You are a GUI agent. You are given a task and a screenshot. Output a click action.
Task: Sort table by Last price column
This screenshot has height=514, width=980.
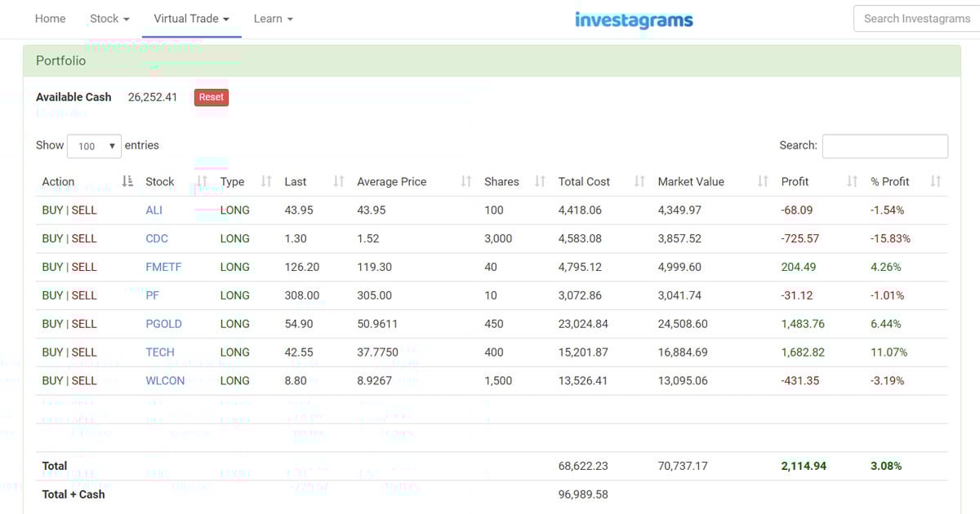point(314,181)
